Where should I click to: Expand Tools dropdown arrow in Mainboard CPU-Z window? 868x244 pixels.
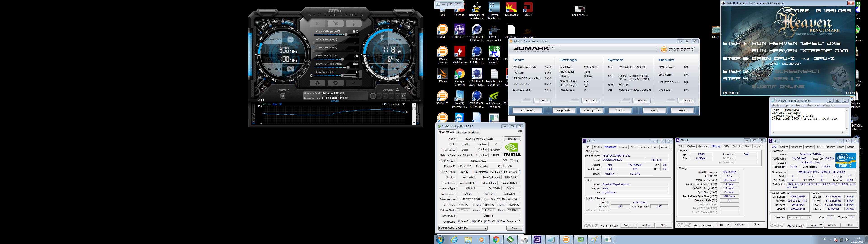click(635, 225)
